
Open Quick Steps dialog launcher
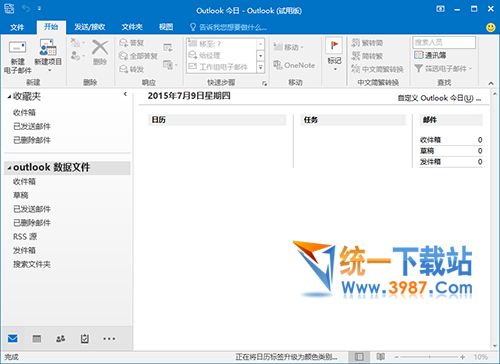click(264, 83)
